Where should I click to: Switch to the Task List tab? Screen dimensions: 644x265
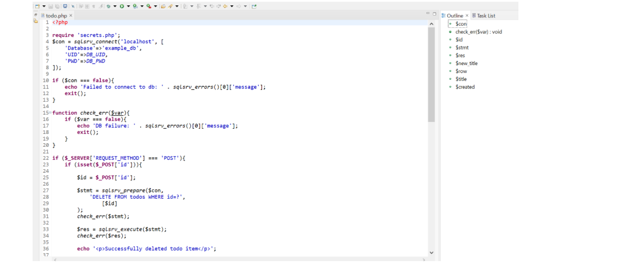(483, 16)
